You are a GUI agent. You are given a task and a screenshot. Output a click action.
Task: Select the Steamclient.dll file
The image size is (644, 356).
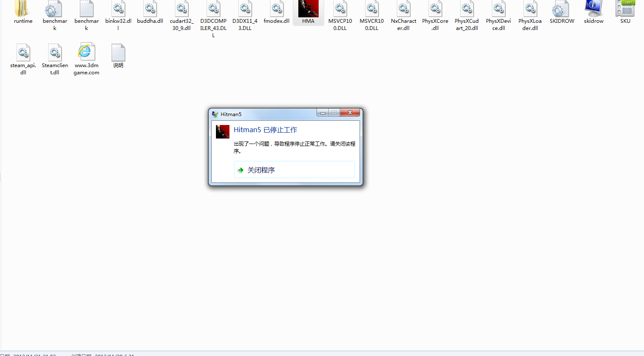click(x=55, y=54)
